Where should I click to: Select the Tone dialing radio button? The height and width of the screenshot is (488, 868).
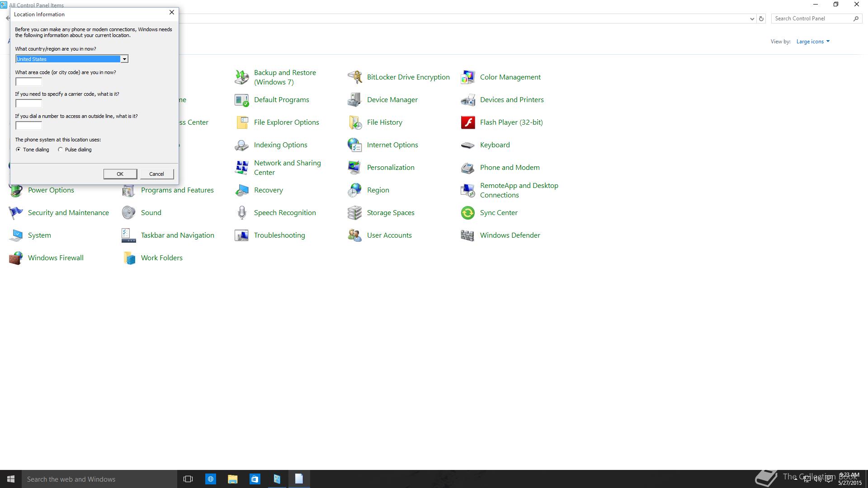(x=18, y=150)
